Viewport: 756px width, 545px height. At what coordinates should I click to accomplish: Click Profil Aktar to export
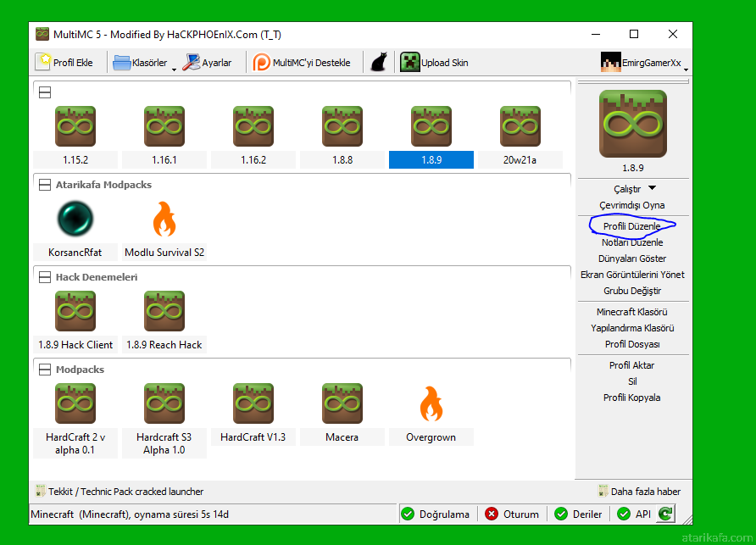point(632,365)
